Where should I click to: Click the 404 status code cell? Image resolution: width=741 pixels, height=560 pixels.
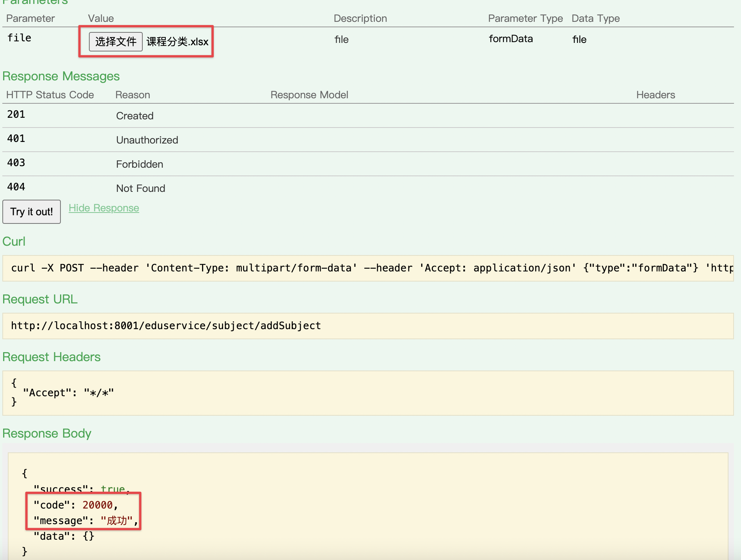16,187
